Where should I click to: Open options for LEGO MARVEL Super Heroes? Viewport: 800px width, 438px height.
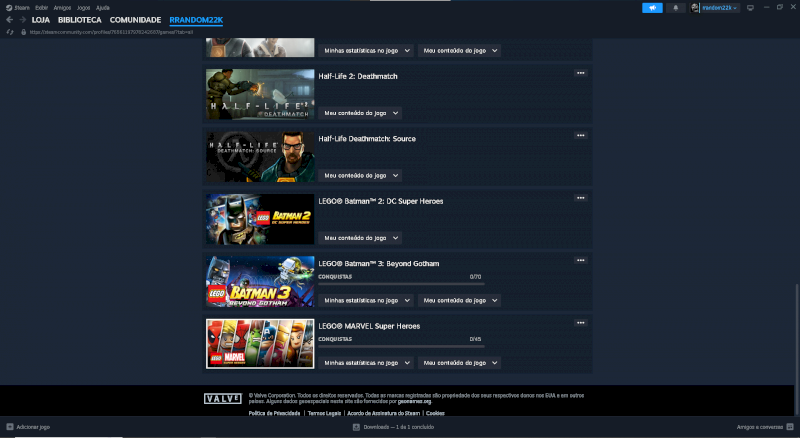tap(581, 323)
